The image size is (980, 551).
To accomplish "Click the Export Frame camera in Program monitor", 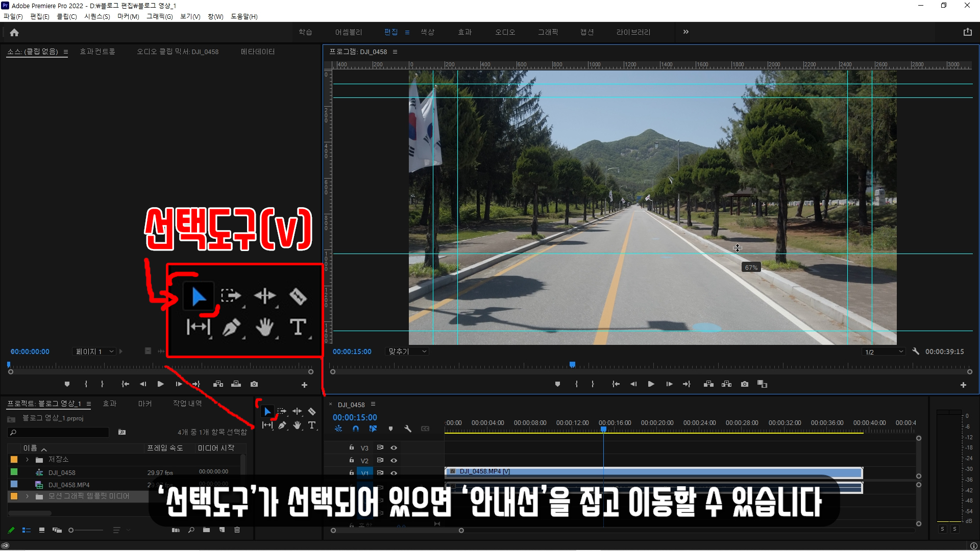I will tap(745, 384).
